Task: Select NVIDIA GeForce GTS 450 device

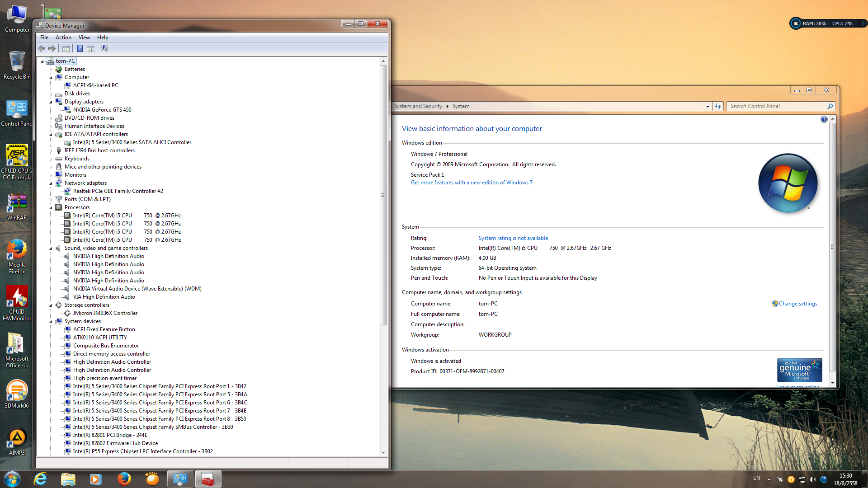Action: coord(102,110)
